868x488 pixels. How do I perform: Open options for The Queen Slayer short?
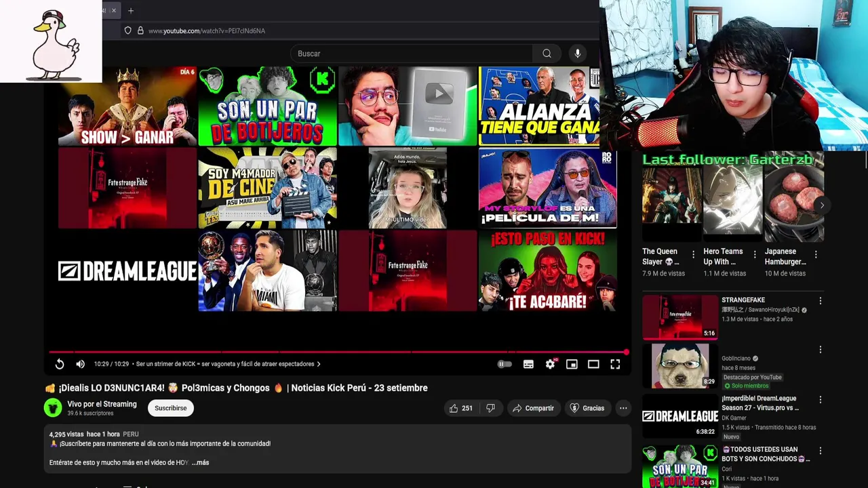point(693,254)
